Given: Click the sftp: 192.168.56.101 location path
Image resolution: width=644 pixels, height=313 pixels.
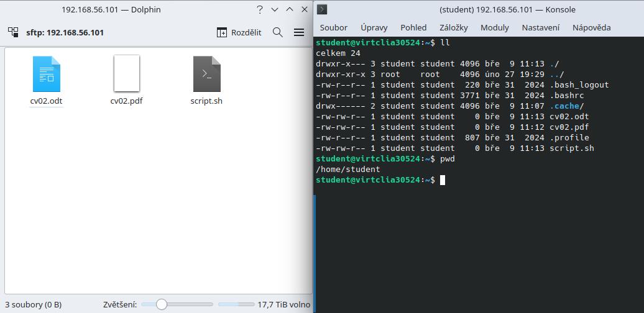Looking at the screenshot, I should [x=65, y=32].
